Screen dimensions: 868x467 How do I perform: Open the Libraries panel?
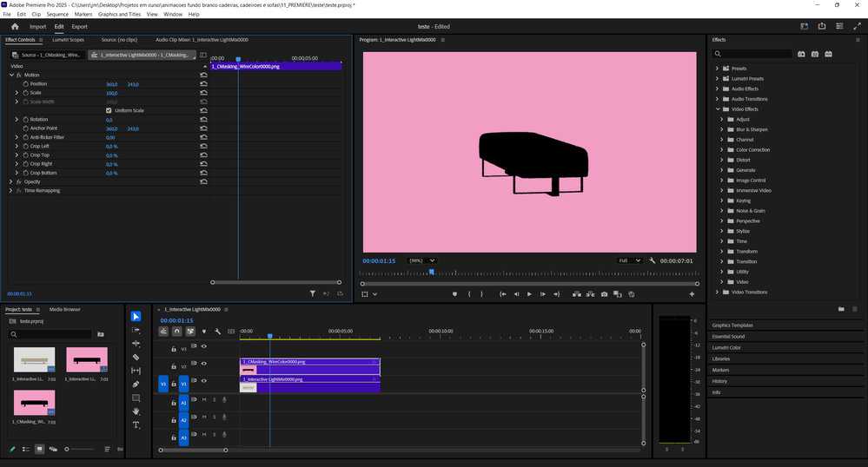point(721,358)
